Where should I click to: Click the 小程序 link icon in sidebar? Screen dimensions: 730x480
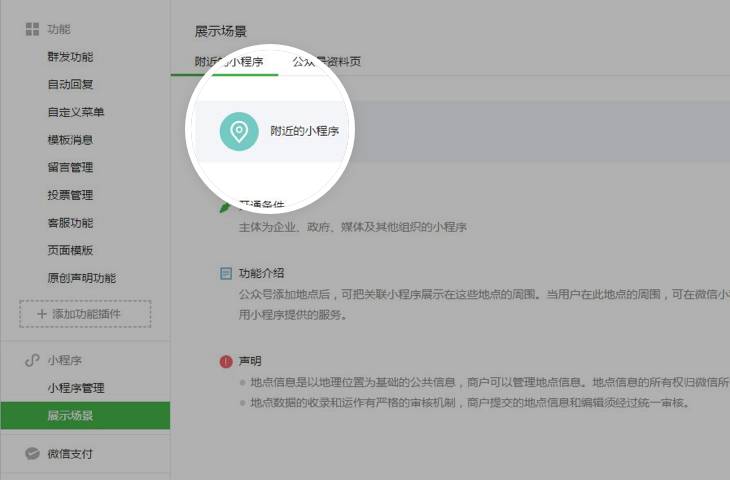click(x=32, y=360)
